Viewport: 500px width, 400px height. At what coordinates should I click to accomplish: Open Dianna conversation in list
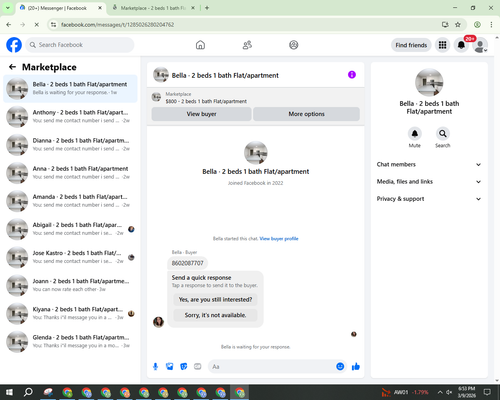tap(70, 145)
